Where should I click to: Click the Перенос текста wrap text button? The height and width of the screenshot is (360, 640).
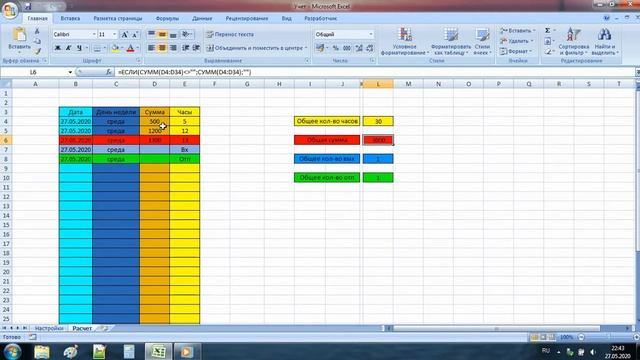(230, 34)
